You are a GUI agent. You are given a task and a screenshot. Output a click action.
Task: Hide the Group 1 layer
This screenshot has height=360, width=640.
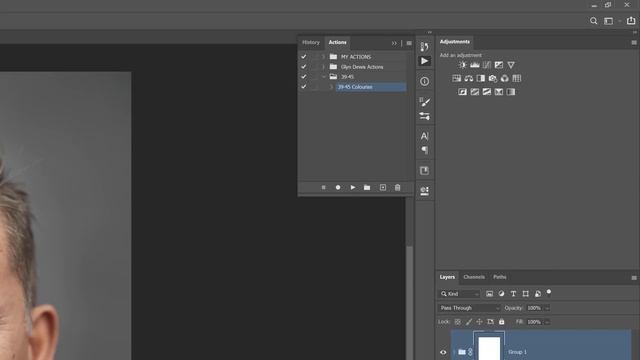443,352
